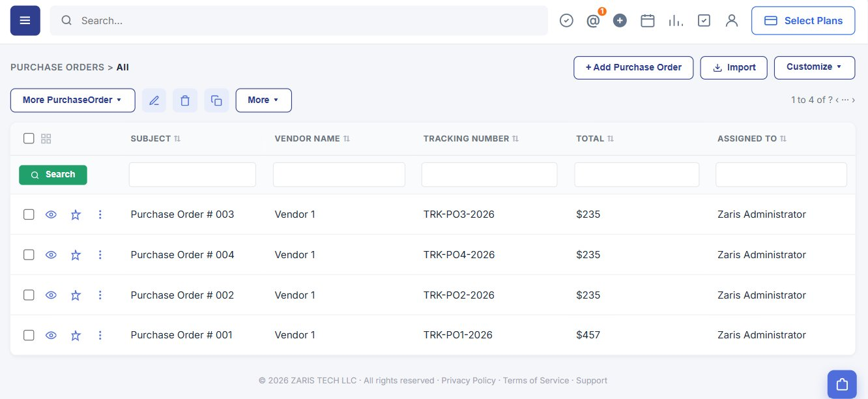Focus the top global Search field
Screen dimensions: 868x399
(299, 21)
